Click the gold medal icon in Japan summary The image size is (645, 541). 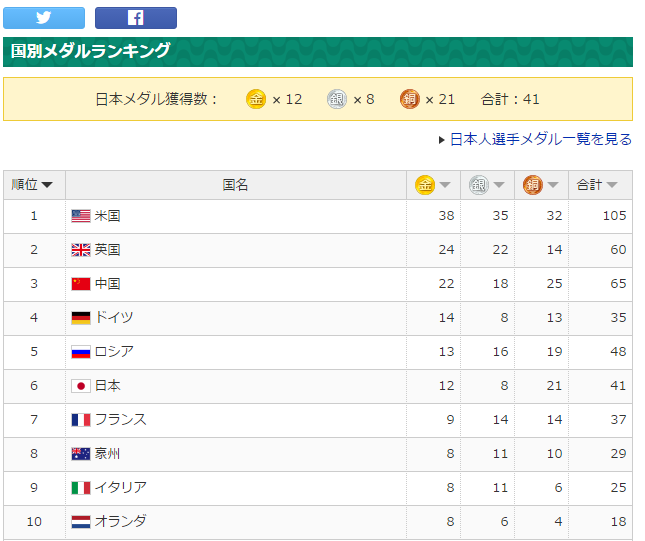pos(256,99)
